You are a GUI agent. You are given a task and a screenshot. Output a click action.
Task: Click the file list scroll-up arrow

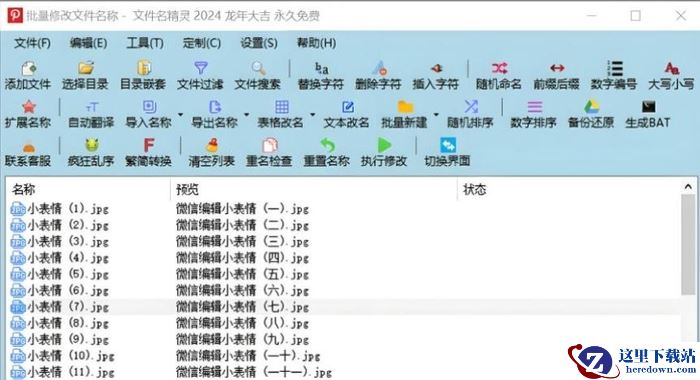pyautogui.click(x=688, y=187)
